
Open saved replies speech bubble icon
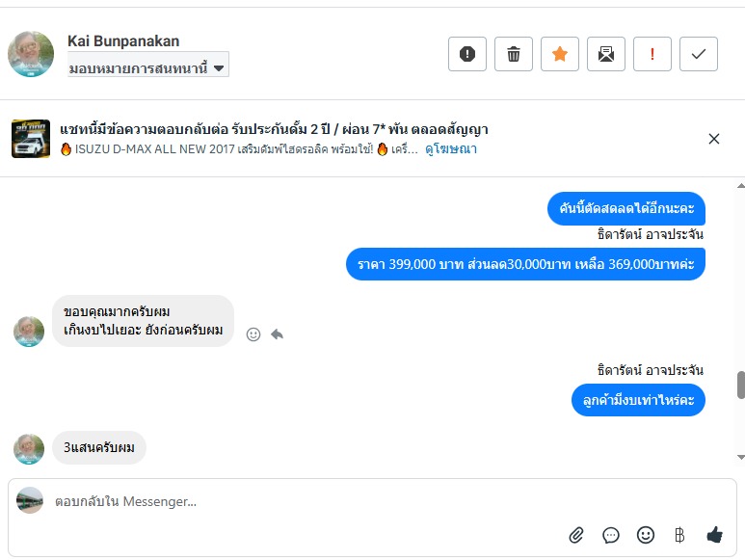(611, 534)
